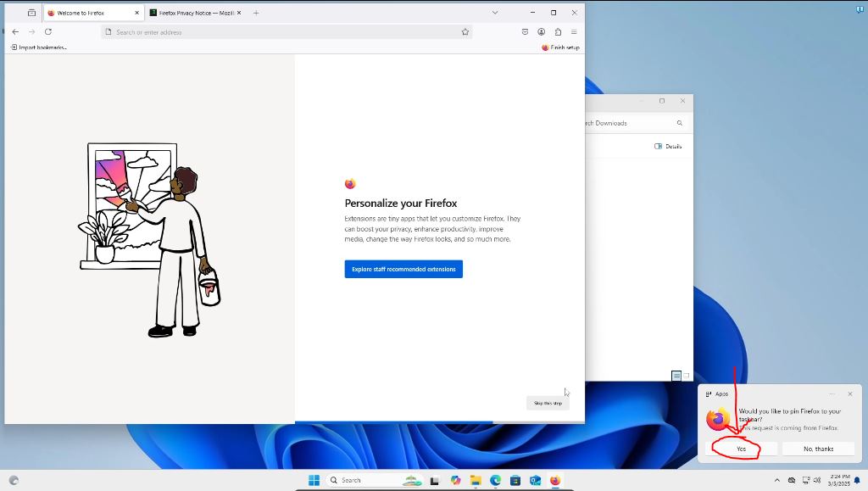Close the Welcome to Firefox tab
Viewport: 868px width, 491px height.
136,13
